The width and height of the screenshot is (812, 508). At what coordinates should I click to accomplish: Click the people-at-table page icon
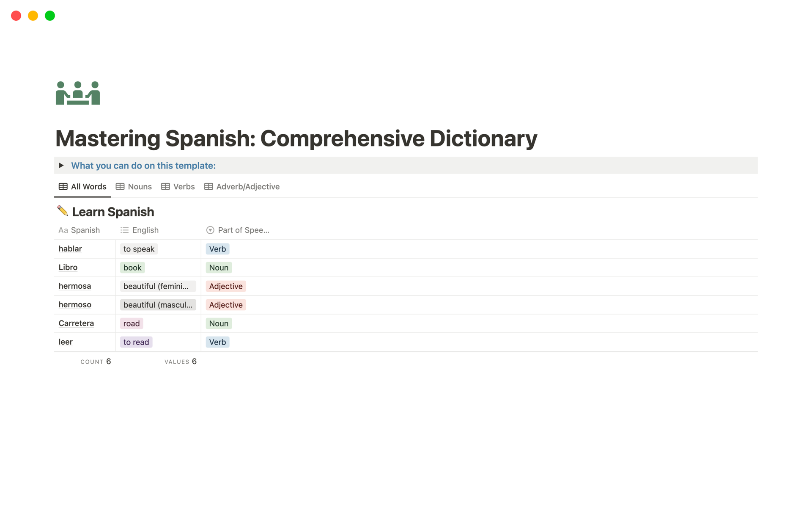78,93
